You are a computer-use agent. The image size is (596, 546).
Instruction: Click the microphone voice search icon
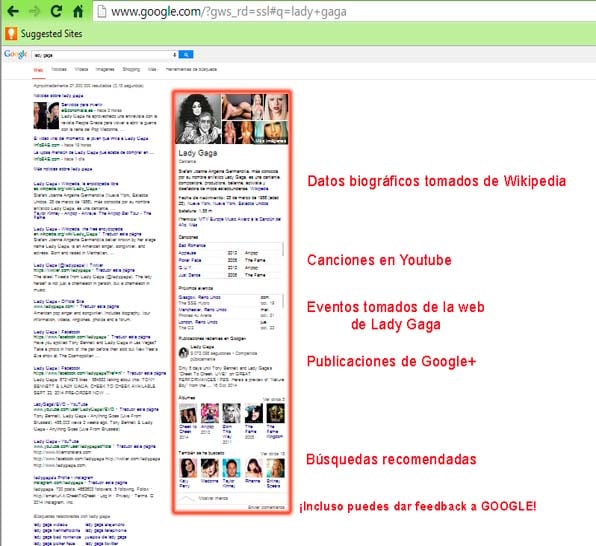point(174,55)
